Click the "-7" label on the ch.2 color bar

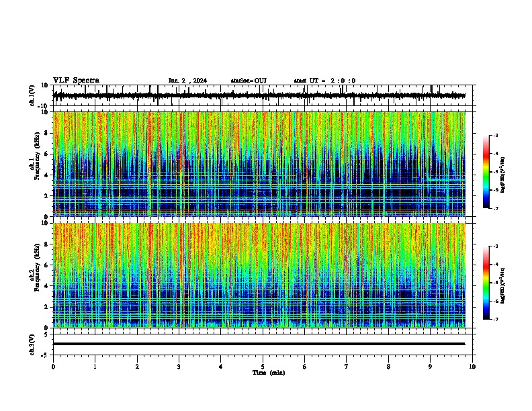[x=495, y=320]
